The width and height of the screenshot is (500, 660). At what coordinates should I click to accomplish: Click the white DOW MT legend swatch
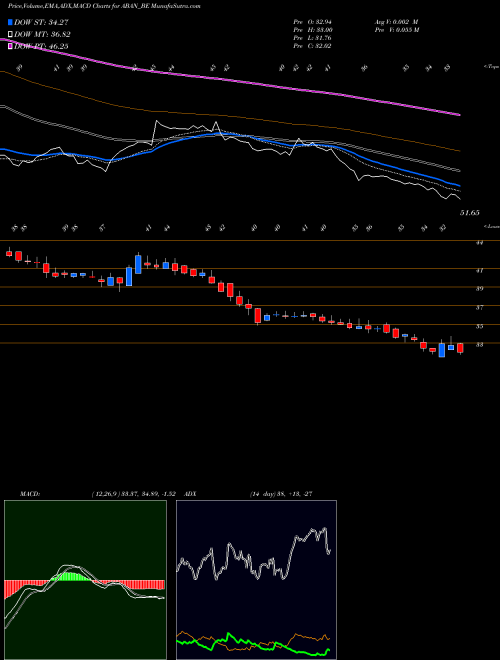click(10, 35)
